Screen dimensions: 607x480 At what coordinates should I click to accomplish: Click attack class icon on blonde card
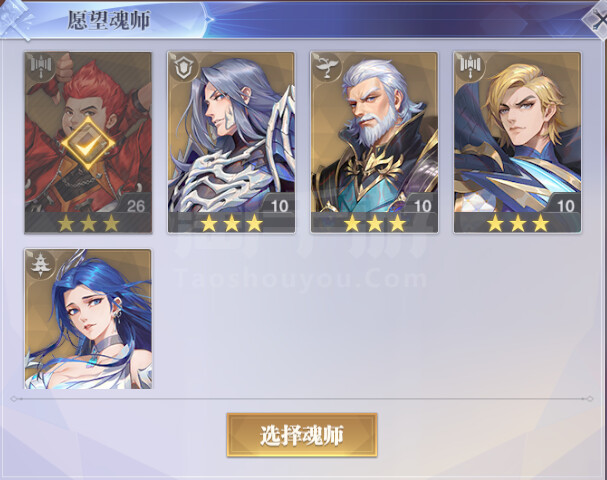pyautogui.click(x=469, y=66)
